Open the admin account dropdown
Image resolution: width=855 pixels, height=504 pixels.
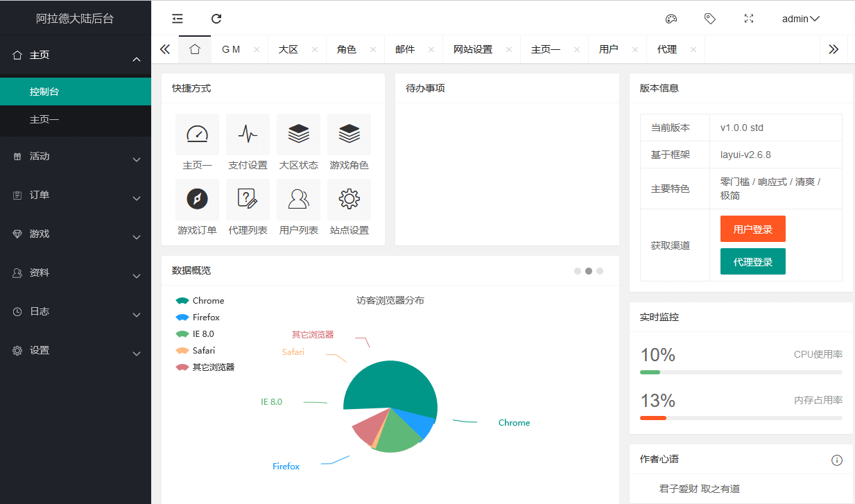coord(800,18)
